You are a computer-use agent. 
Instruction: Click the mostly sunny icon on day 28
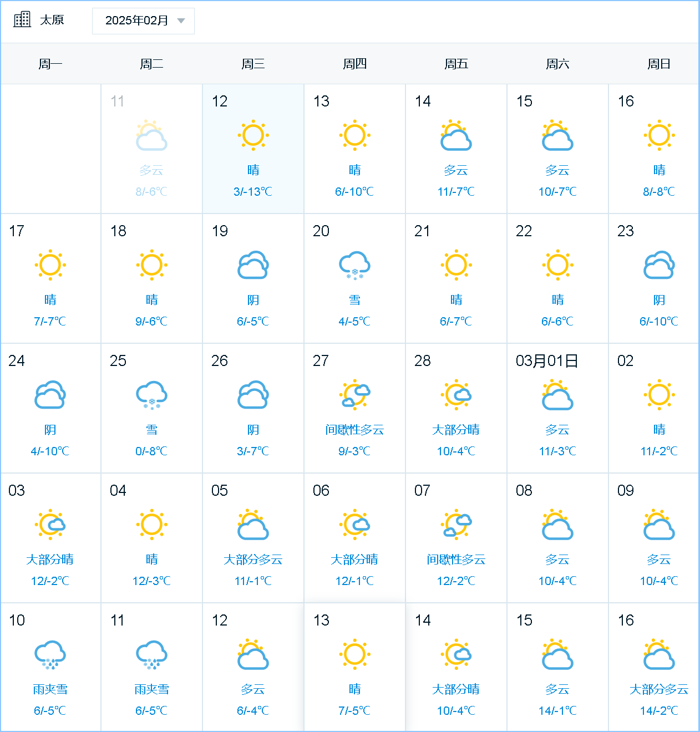click(456, 395)
